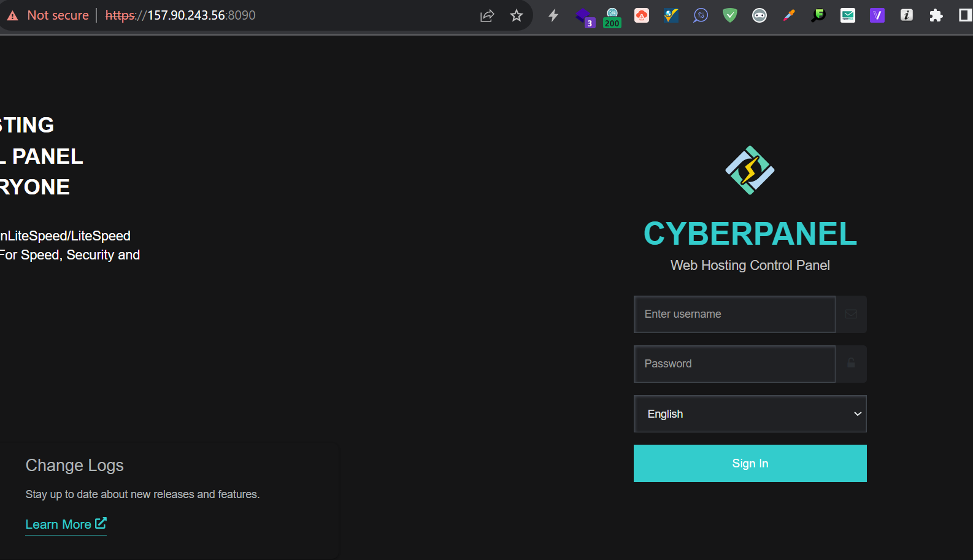This screenshot has width=973, height=560.
Task: Click the round robot face extension icon
Action: pyautogui.click(x=760, y=15)
